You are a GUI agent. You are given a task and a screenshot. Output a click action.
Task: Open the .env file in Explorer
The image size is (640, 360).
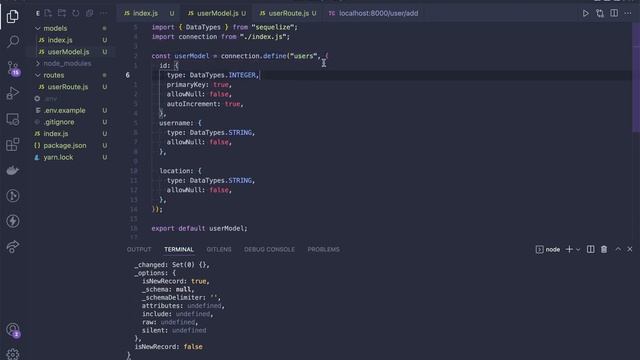tap(51, 99)
